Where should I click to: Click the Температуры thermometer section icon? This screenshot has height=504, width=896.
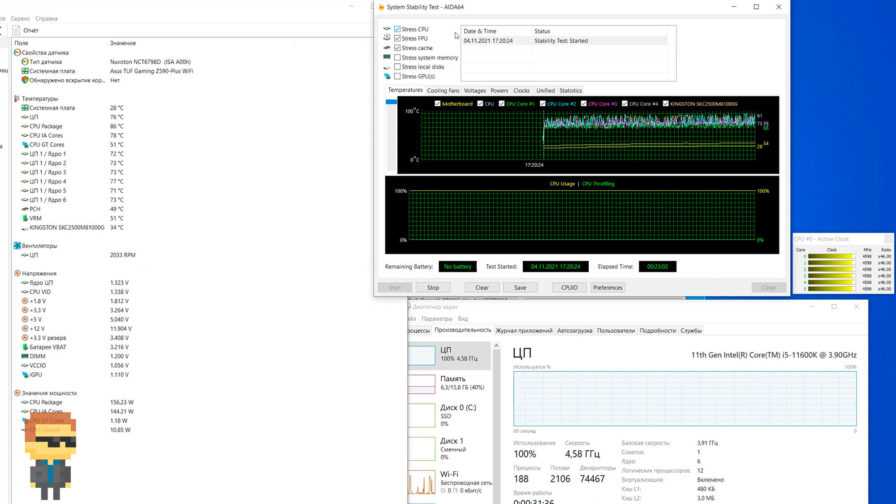(17, 98)
